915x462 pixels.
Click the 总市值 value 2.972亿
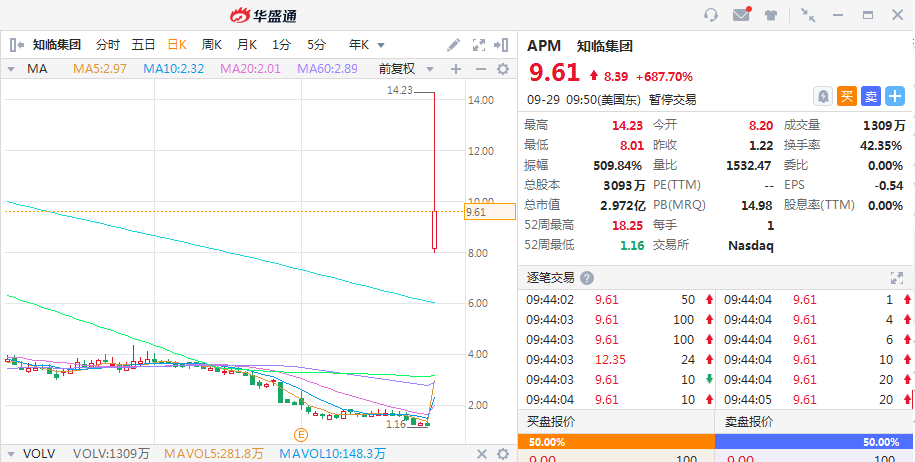623,205
